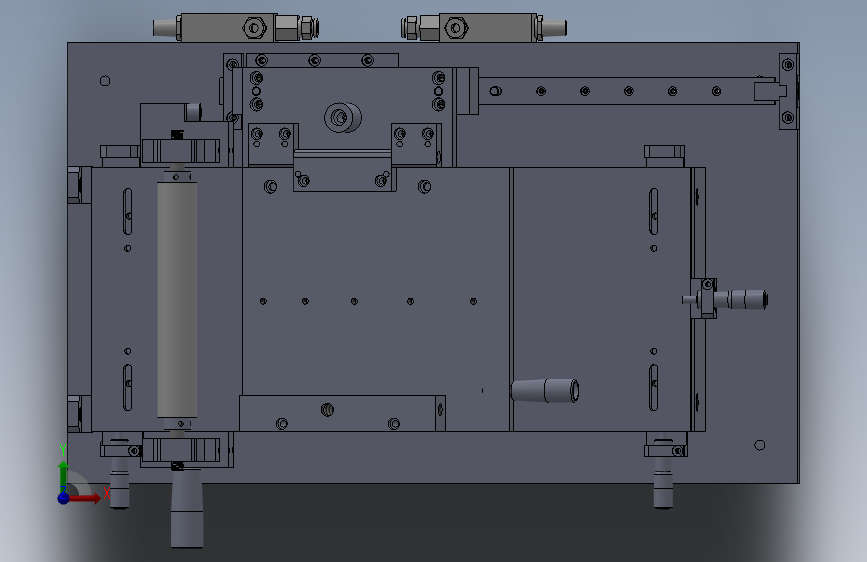Image resolution: width=867 pixels, height=562 pixels.
Task: Select the hex nut on the top-right fitting block
Action: tap(456, 28)
